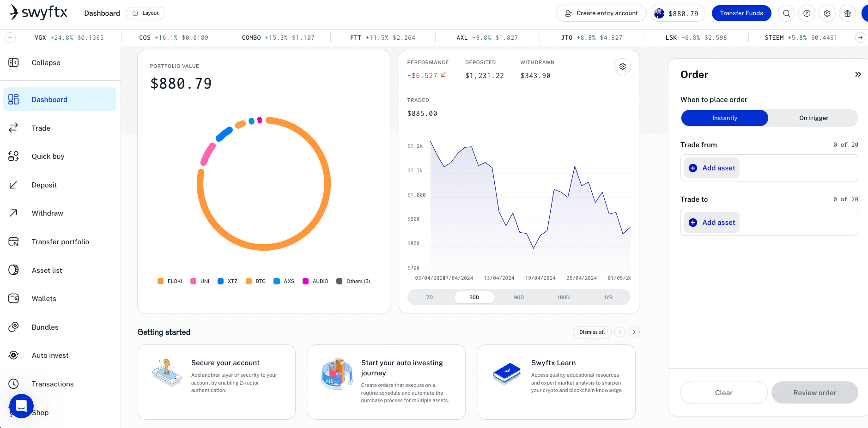Open the Bundles icon
The image size is (868, 428).
tap(13, 327)
